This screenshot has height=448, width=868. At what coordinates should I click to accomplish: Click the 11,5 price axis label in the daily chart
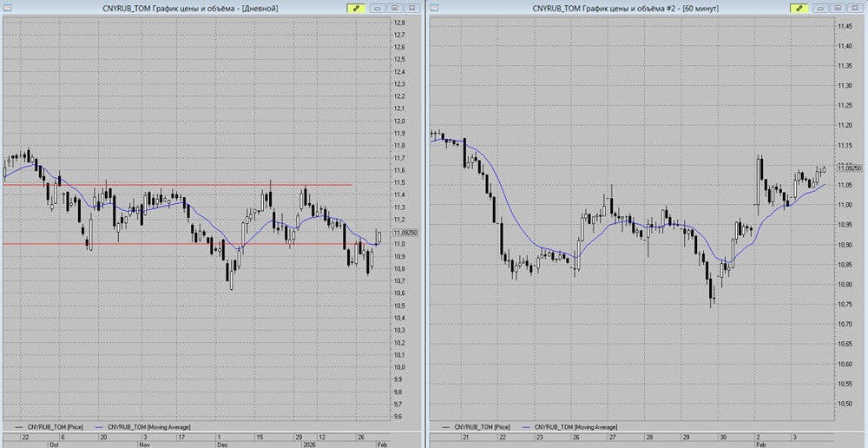click(x=399, y=182)
